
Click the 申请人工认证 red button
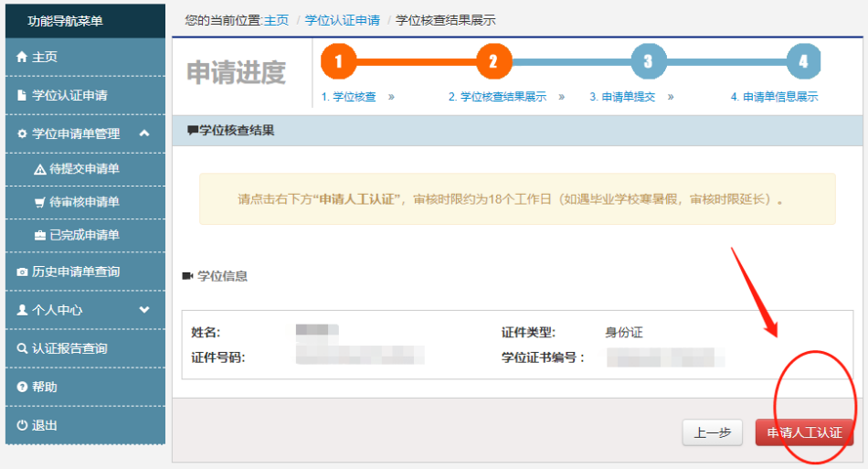click(803, 432)
